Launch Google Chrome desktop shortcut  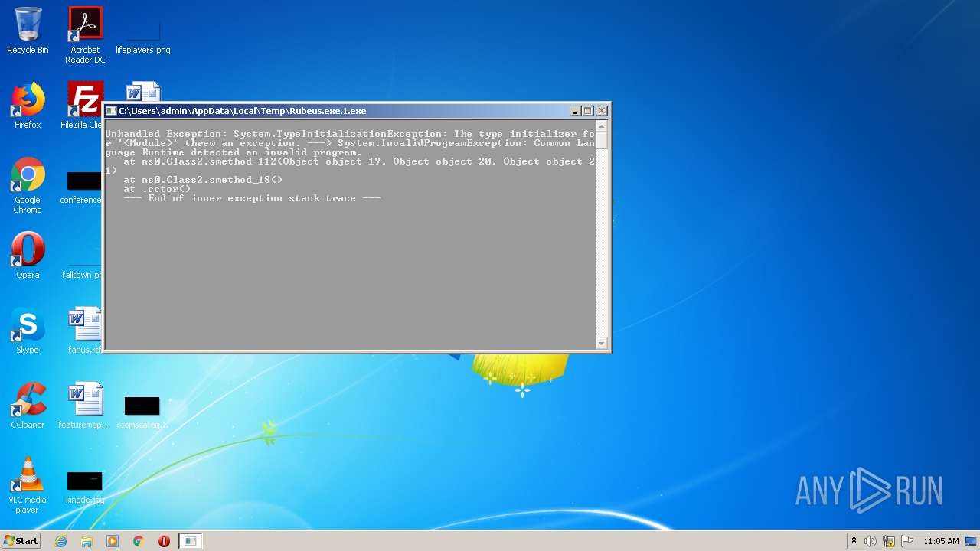click(x=28, y=186)
